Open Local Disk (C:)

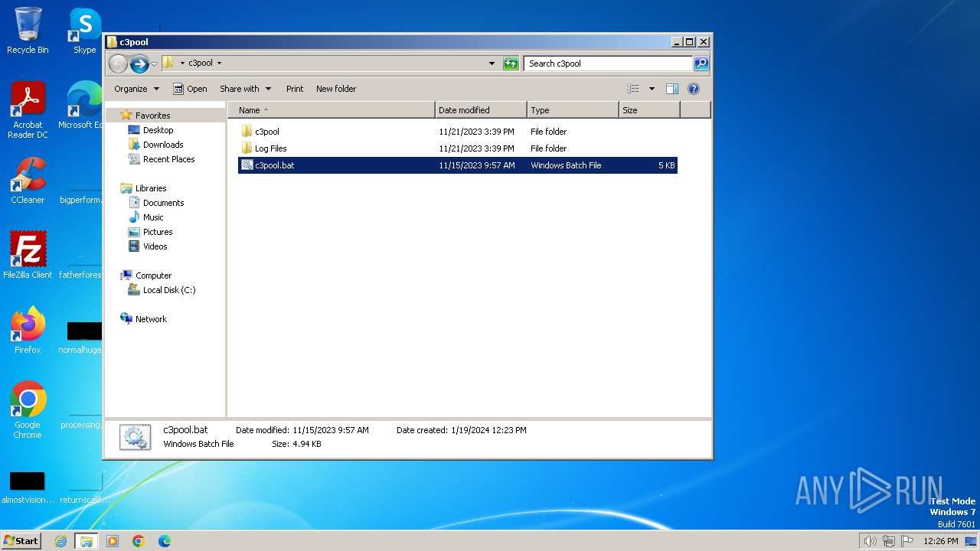pos(169,290)
